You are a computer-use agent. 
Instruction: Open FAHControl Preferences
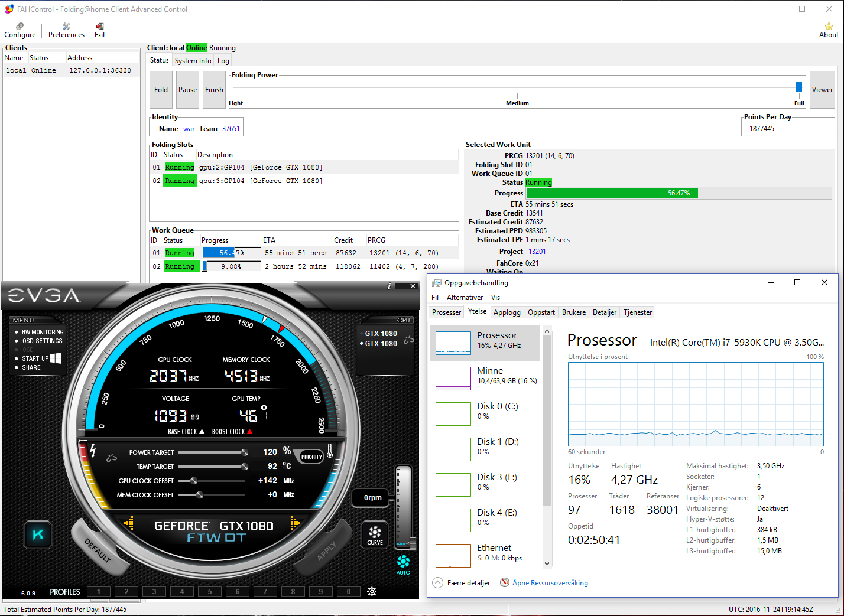pyautogui.click(x=66, y=30)
